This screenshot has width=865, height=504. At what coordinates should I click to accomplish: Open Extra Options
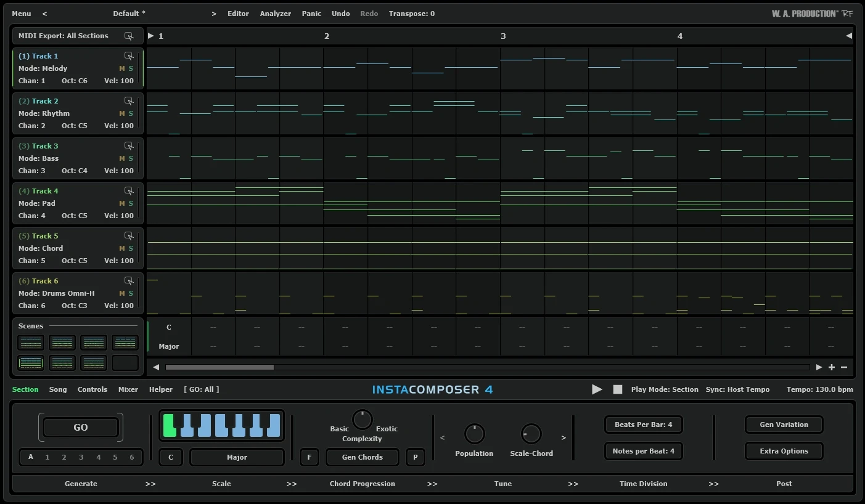coord(784,451)
